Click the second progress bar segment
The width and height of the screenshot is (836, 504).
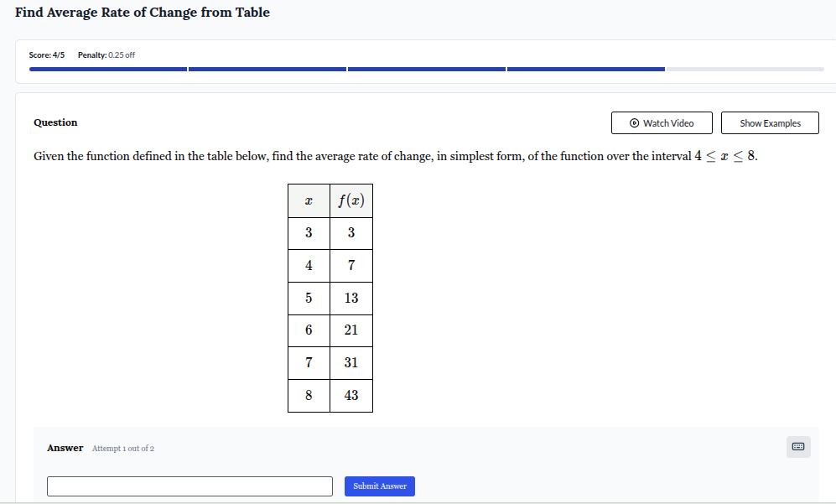point(267,69)
